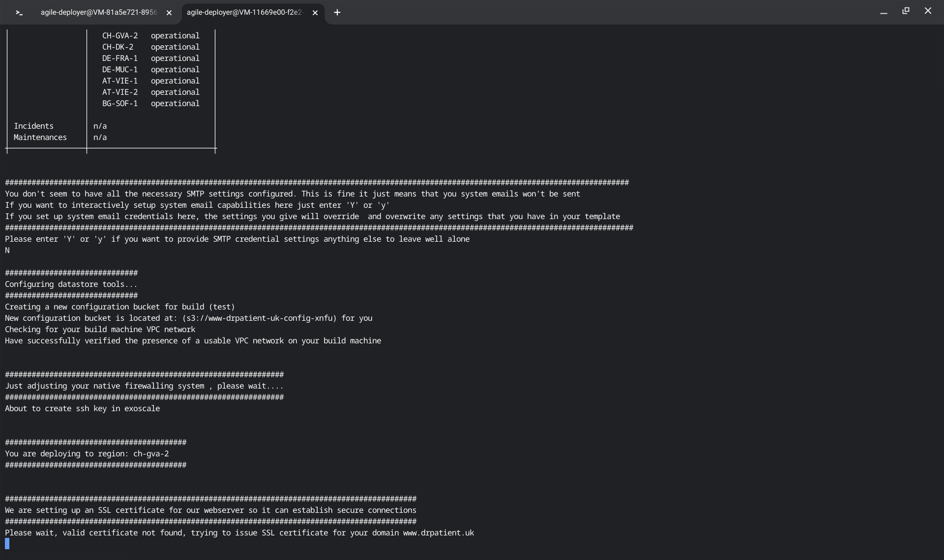The image size is (944, 560).
Task: Open a new terminal tab with plus
Action: (337, 13)
